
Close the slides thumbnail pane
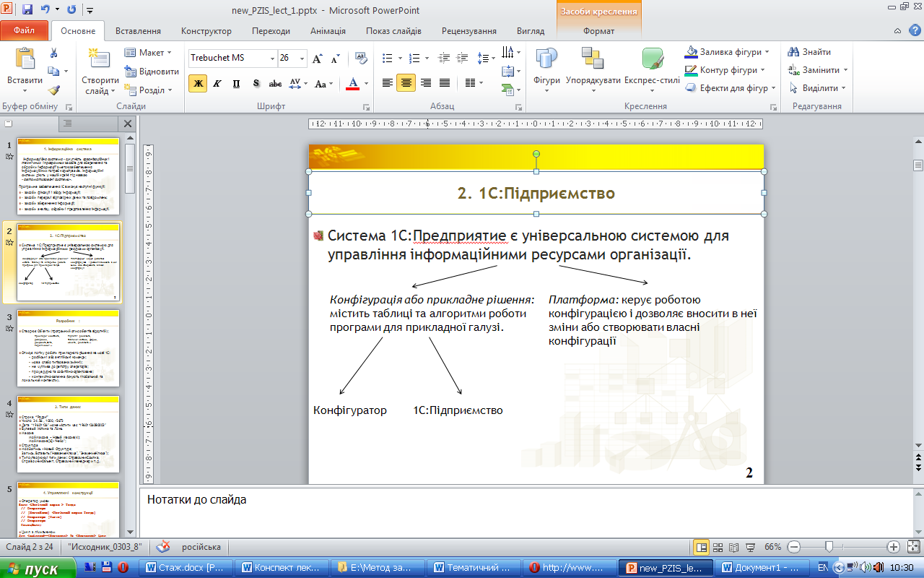coord(128,124)
